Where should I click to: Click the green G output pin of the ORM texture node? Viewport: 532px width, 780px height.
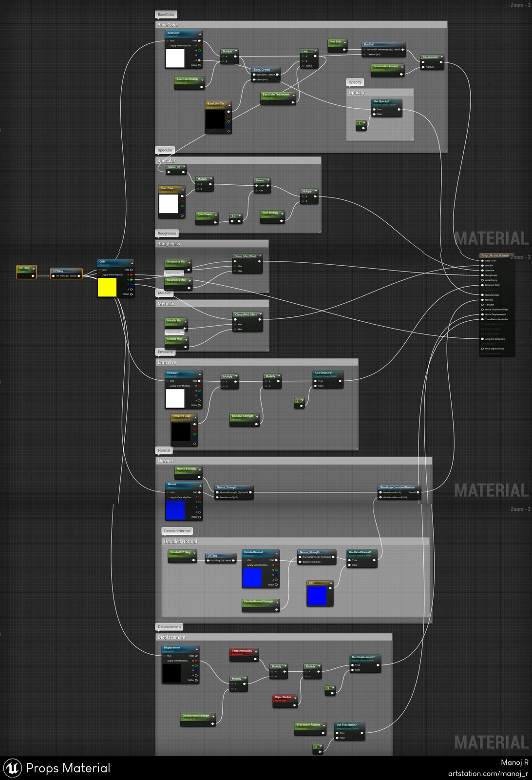(x=131, y=280)
